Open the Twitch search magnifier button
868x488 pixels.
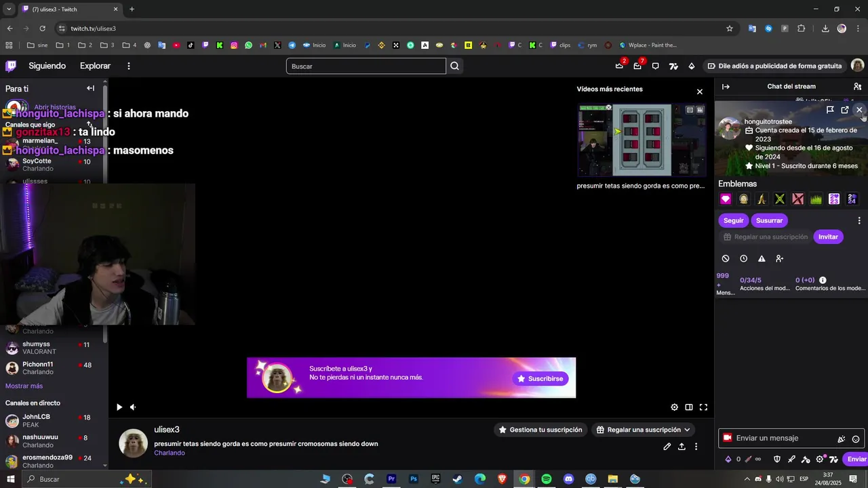tap(454, 66)
